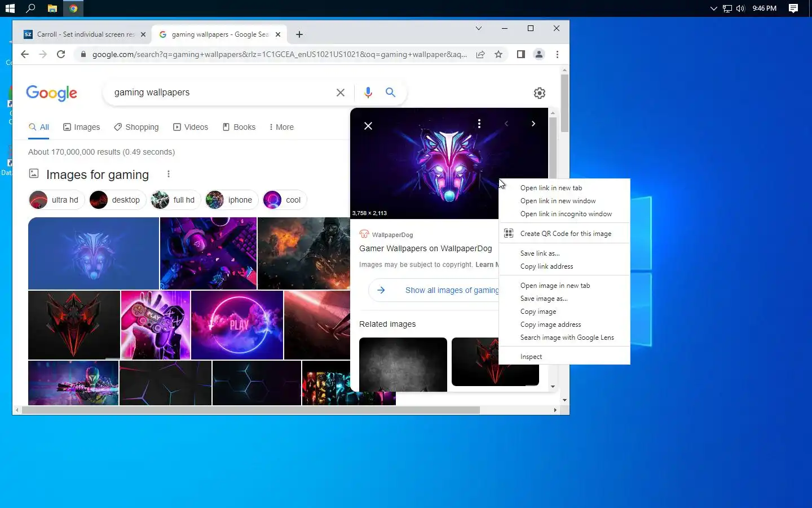The width and height of the screenshot is (812, 508).
Task: Click the blue search magnifier button
Action: point(390,92)
